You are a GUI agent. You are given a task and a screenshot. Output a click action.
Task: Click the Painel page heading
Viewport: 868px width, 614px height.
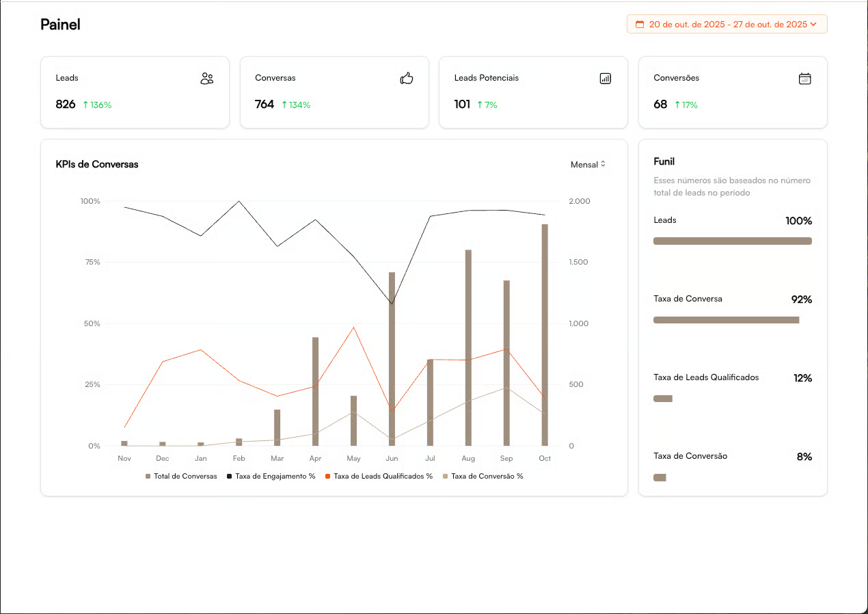click(x=60, y=25)
